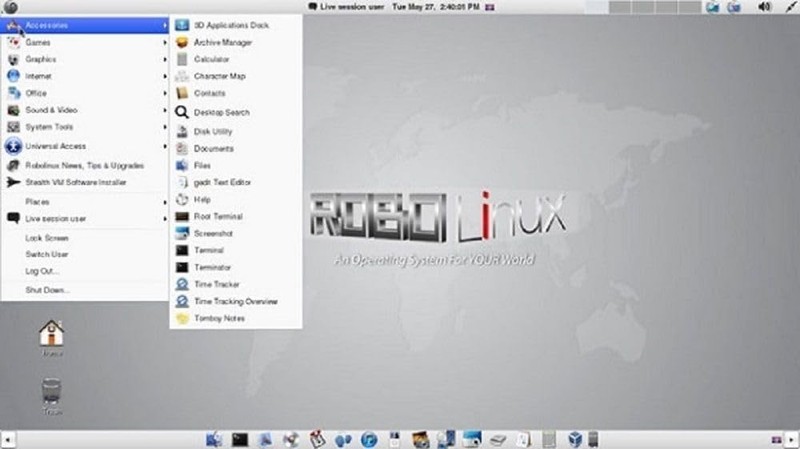Launch gedit Text Editor

click(x=236, y=182)
